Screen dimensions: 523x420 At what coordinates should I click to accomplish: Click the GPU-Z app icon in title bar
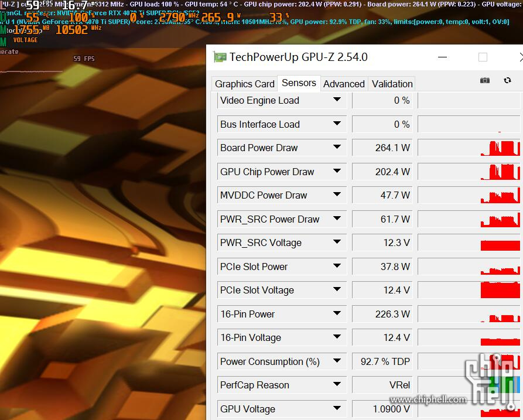220,57
